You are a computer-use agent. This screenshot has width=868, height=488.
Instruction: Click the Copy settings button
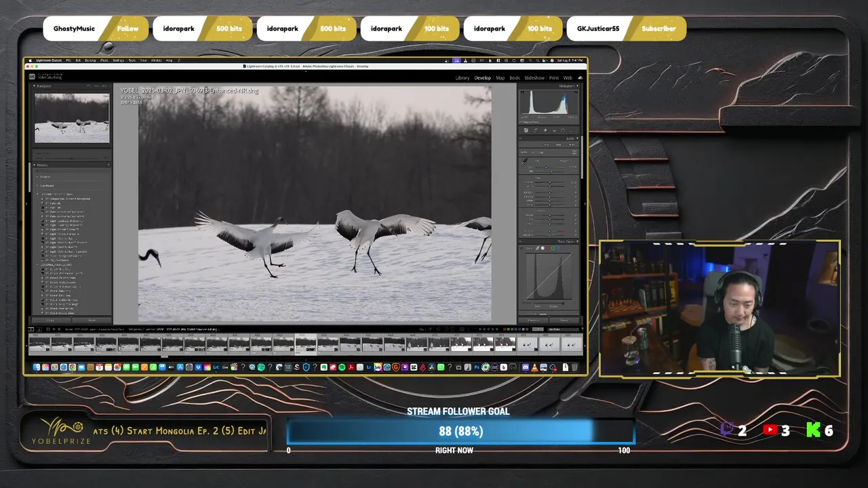coord(51,320)
